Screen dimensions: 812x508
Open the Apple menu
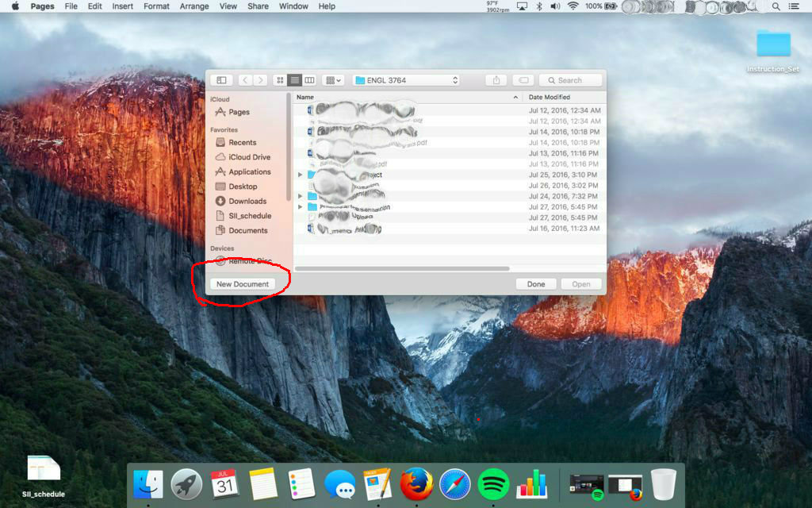(x=15, y=6)
